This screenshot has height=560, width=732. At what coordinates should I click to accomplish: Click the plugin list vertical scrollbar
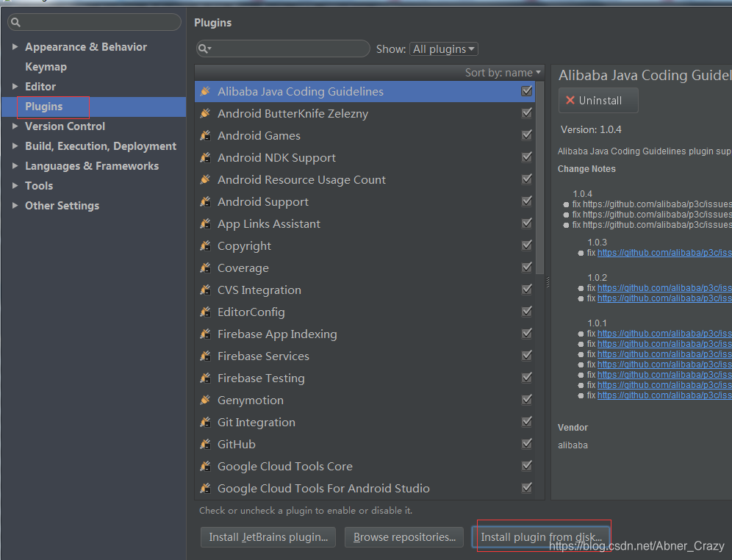point(540,178)
